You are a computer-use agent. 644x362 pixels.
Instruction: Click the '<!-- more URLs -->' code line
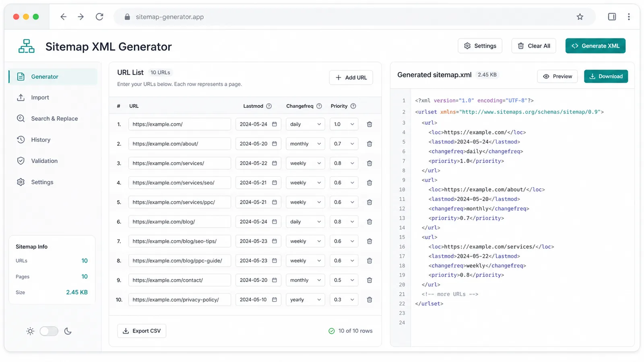[x=450, y=294]
